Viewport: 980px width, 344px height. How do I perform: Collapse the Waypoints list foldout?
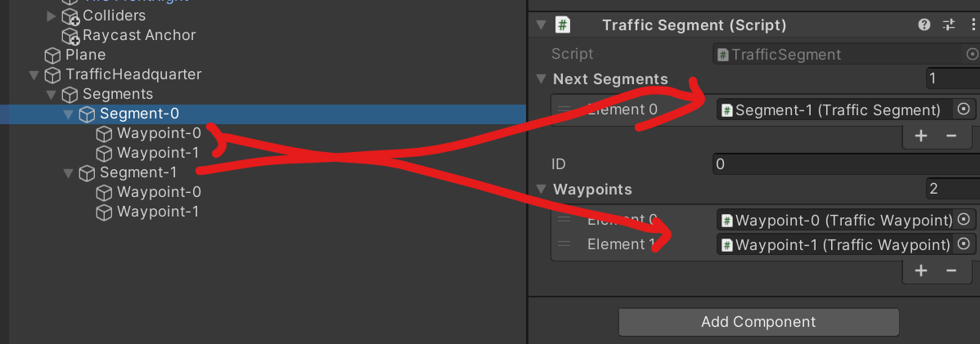coord(542,190)
